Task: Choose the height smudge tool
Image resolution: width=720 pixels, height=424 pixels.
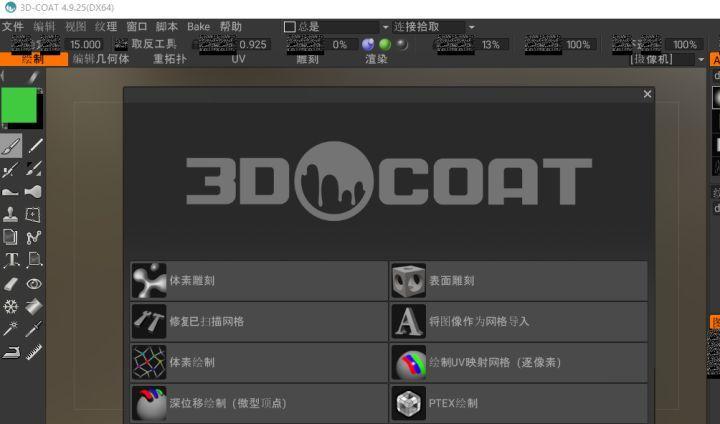Action: 11,192
